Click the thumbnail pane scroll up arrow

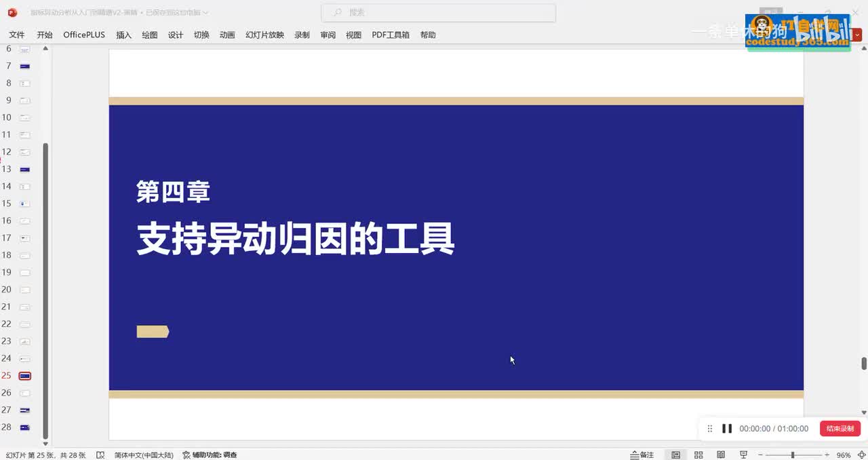45,48
